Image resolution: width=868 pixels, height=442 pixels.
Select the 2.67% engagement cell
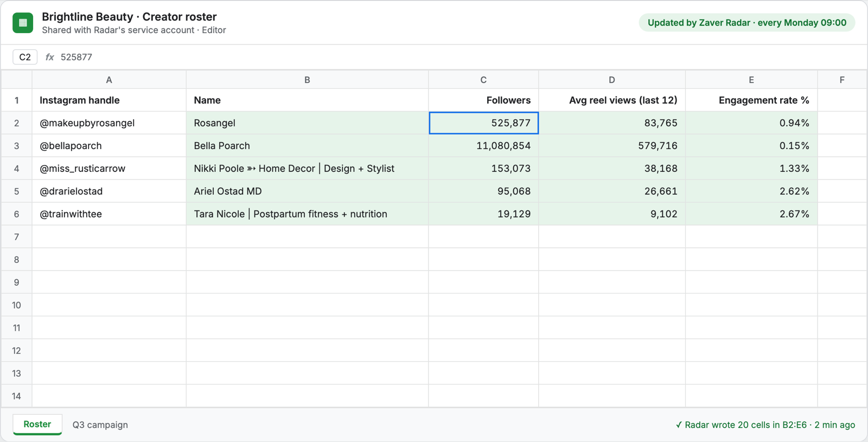click(x=751, y=214)
